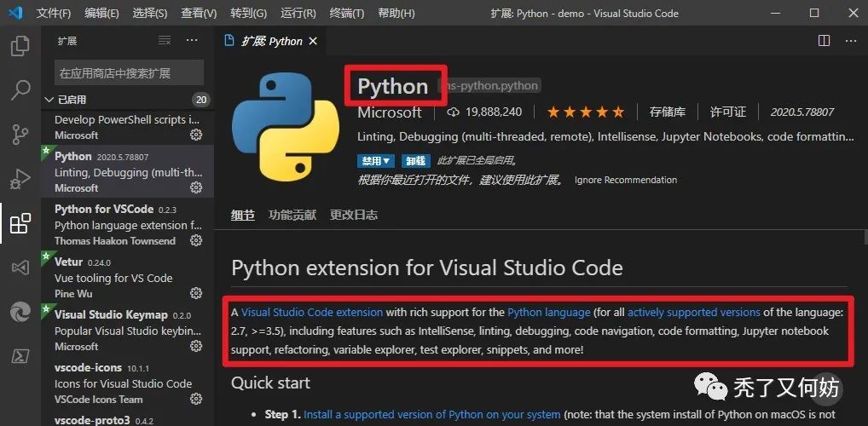The width and height of the screenshot is (868, 426).
Task: Open the Search view in activity bar
Action: 20,90
